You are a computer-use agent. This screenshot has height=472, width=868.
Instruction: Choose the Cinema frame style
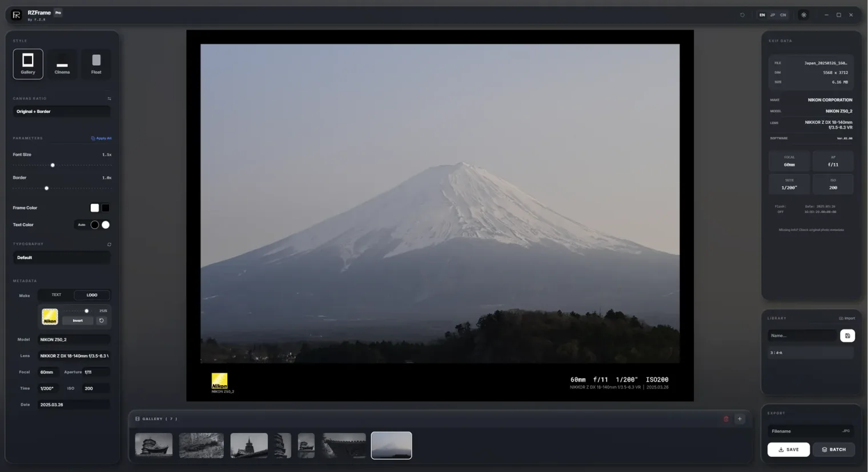coord(62,64)
